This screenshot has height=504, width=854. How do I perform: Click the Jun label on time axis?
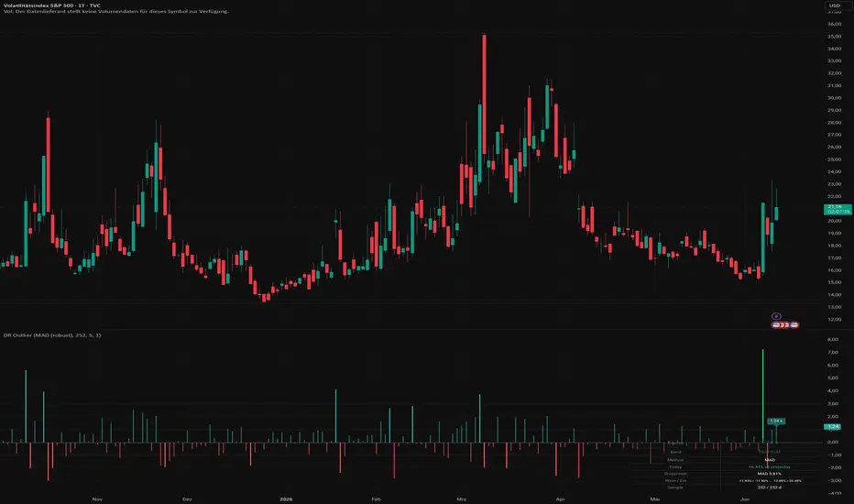click(745, 499)
